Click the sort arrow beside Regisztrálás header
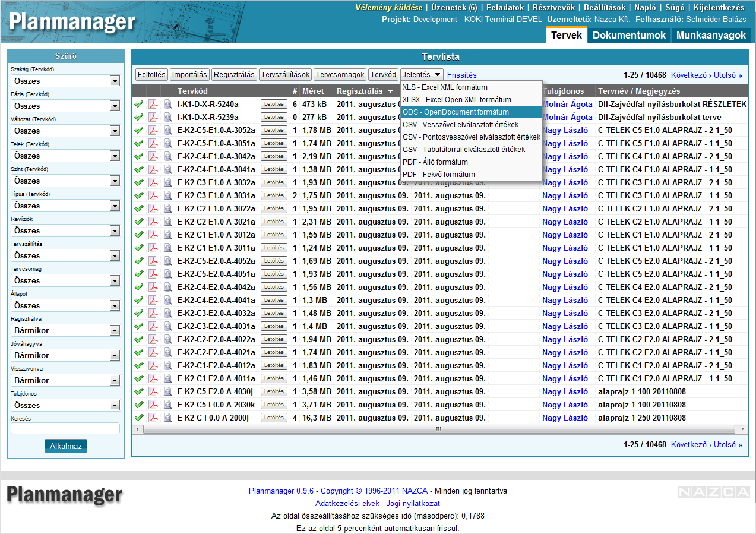The image size is (756, 534). point(390,91)
